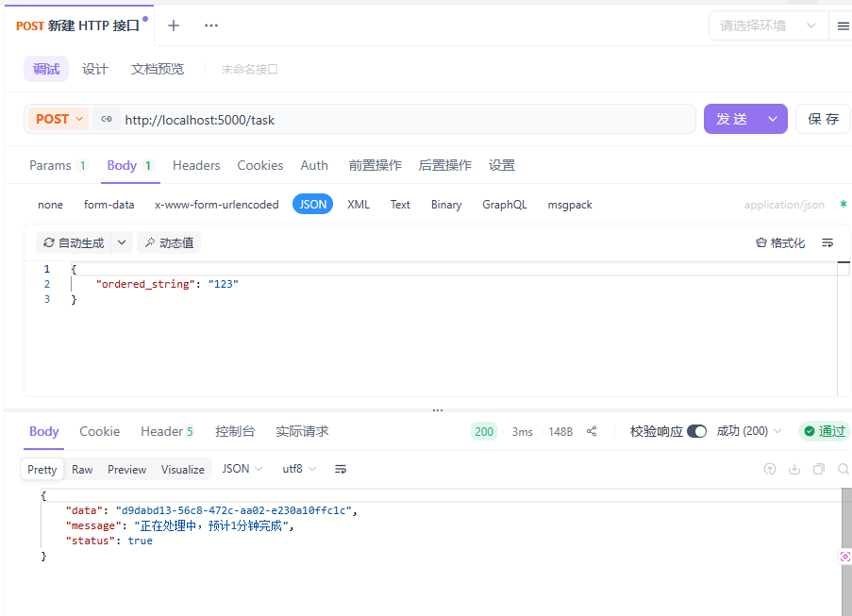The height and width of the screenshot is (616, 852).
Task: Click the download response icon
Action: [794, 469]
